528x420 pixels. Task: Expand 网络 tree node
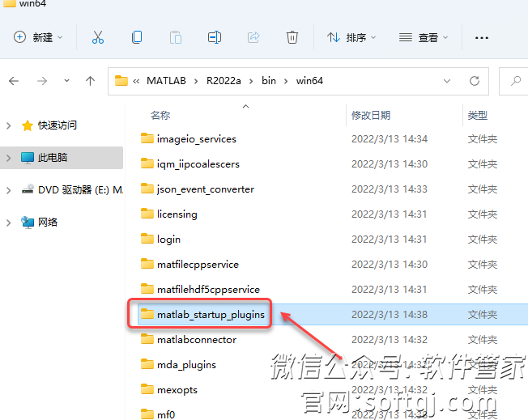pyautogui.click(x=9, y=223)
